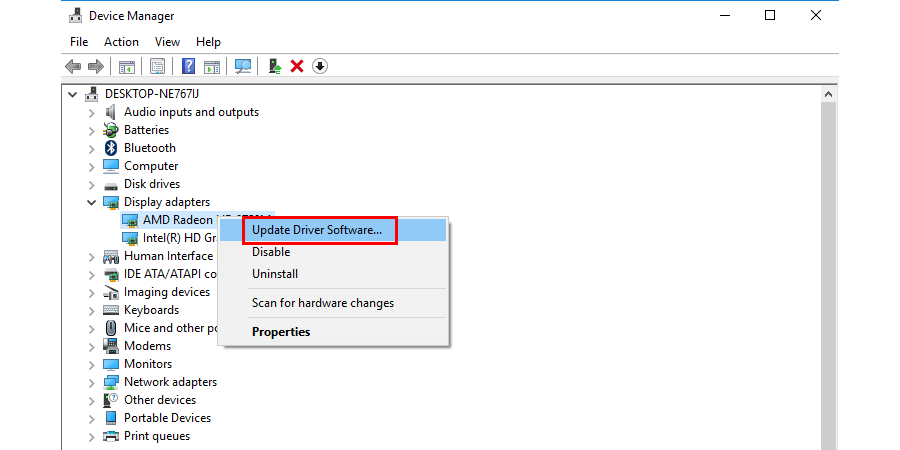This screenshot has height=450, width=900.
Task: Click the Audio inputs and outputs speaker icon
Action: tap(111, 112)
